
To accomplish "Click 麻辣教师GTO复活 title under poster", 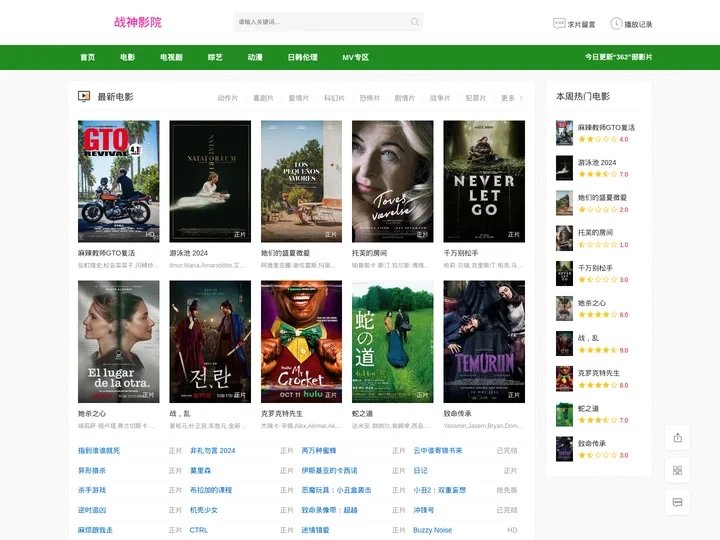I will point(107,253).
